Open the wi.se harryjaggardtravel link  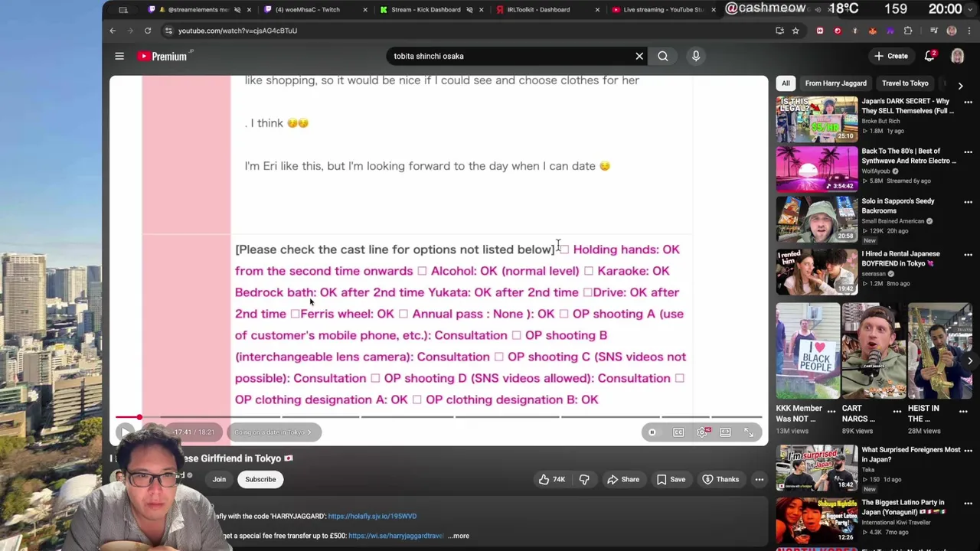tap(396, 536)
